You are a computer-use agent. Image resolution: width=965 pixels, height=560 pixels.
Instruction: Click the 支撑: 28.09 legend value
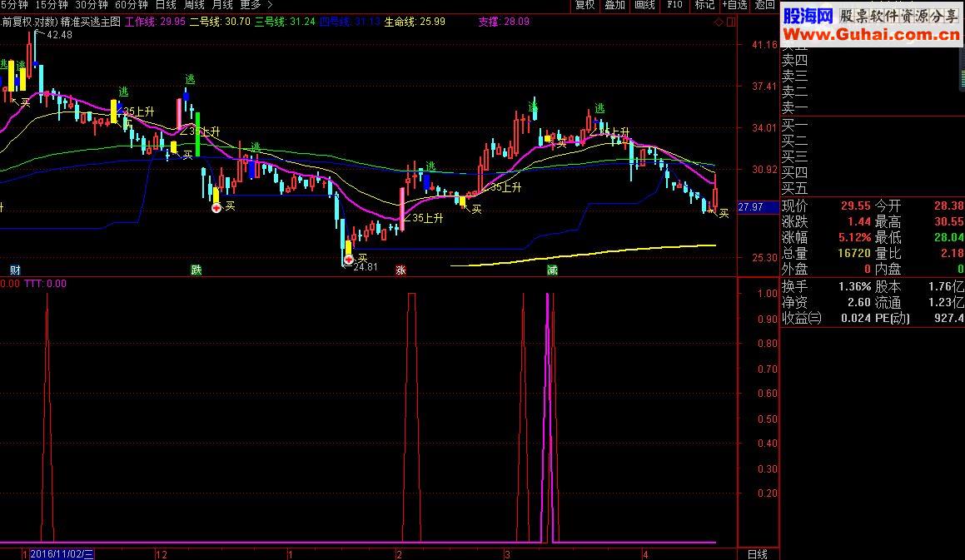click(x=504, y=22)
